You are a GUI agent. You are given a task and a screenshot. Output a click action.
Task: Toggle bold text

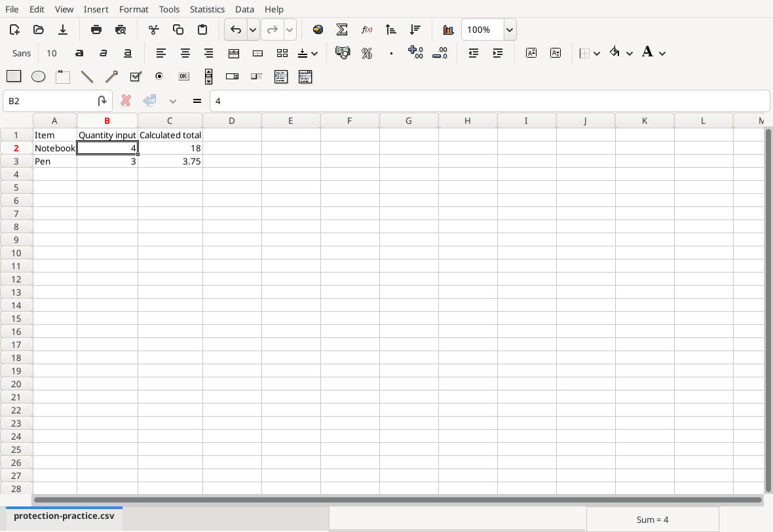click(79, 53)
